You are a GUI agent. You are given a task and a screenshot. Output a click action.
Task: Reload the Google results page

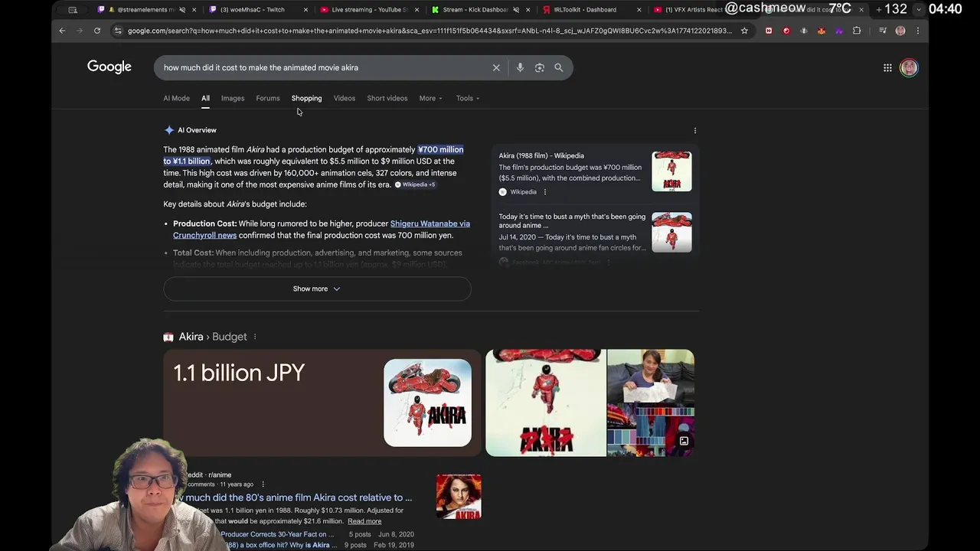coord(97,31)
